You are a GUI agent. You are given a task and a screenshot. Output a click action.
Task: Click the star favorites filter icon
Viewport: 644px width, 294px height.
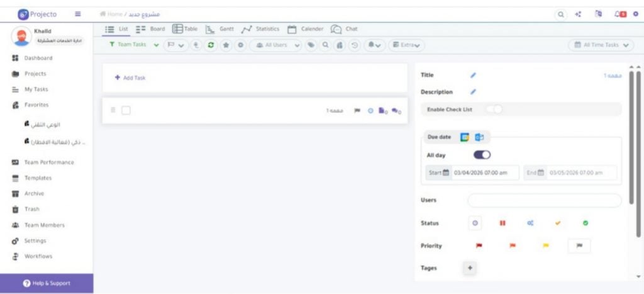point(226,45)
